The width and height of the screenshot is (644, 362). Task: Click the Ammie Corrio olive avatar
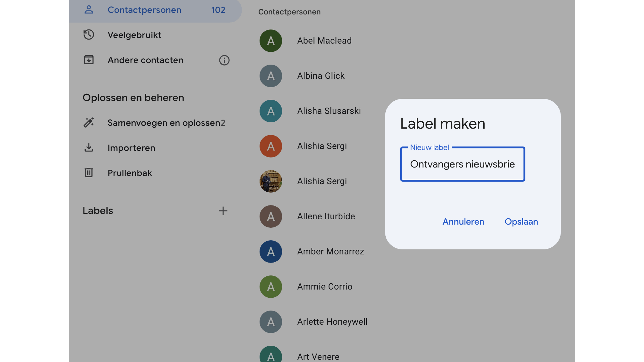tap(271, 287)
